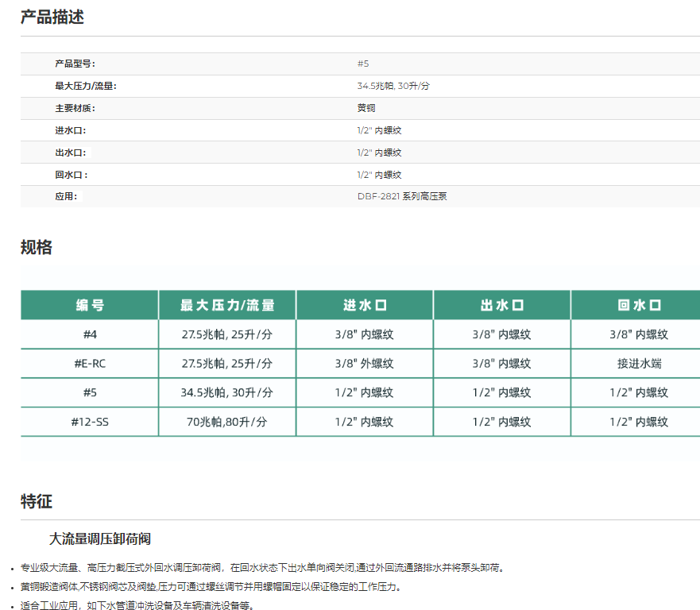Image resolution: width=700 pixels, height=610 pixels.
Task: Click the 出水口 table column header
Action: click(x=502, y=305)
